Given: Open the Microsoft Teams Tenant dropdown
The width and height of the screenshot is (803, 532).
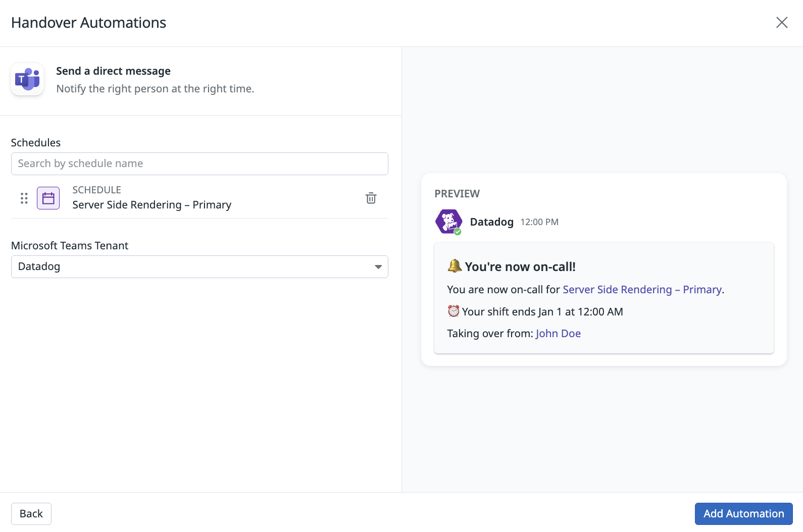Looking at the screenshot, I should pos(199,267).
